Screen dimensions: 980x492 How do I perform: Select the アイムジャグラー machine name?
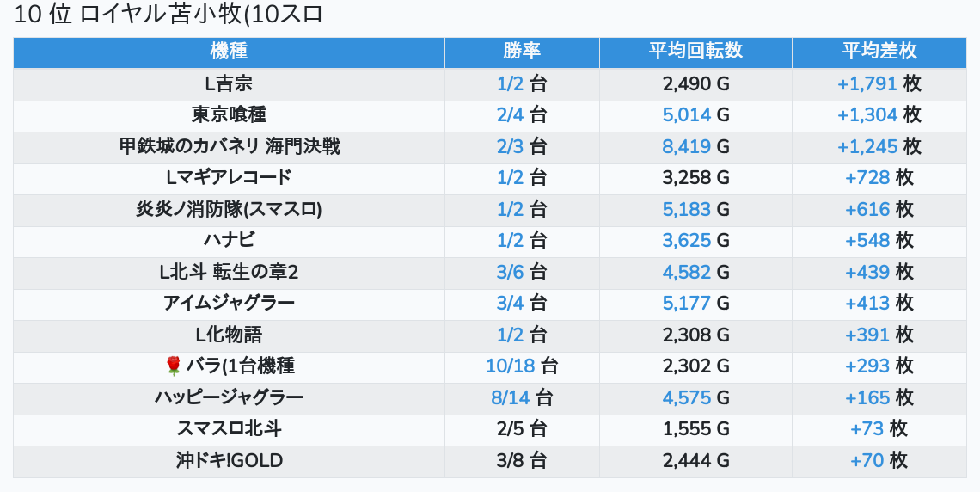click(x=229, y=304)
